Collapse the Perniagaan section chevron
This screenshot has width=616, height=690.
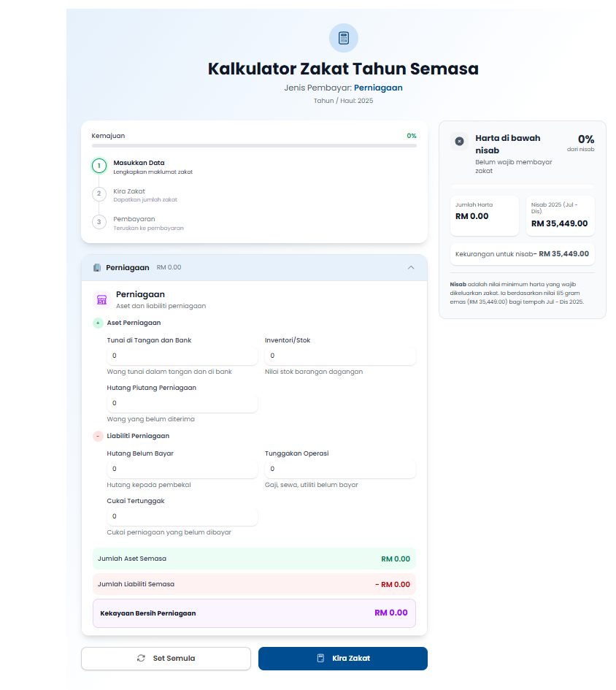(x=411, y=268)
